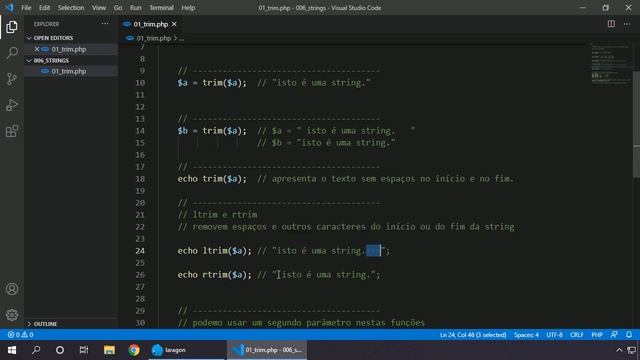The width and height of the screenshot is (640, 360).
Task: Click on the echo rtrim($a) code line
Action: tap(279, 275)
